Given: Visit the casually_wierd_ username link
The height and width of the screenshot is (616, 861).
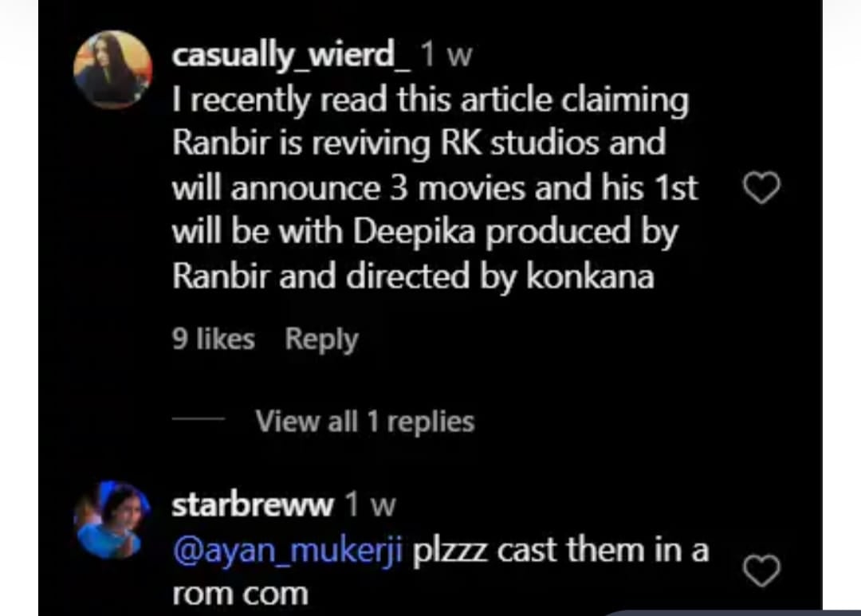Looking at the screenshot, I should click(291, 56).
